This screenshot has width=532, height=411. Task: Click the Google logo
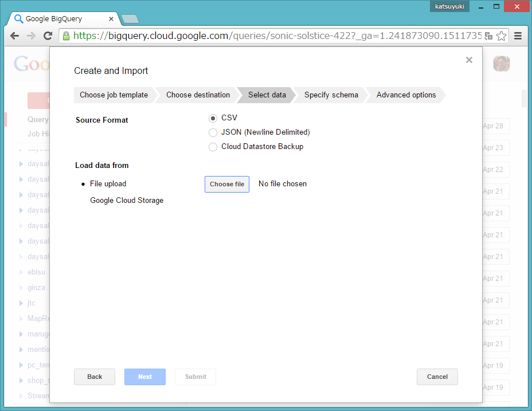tap(32, 64)
